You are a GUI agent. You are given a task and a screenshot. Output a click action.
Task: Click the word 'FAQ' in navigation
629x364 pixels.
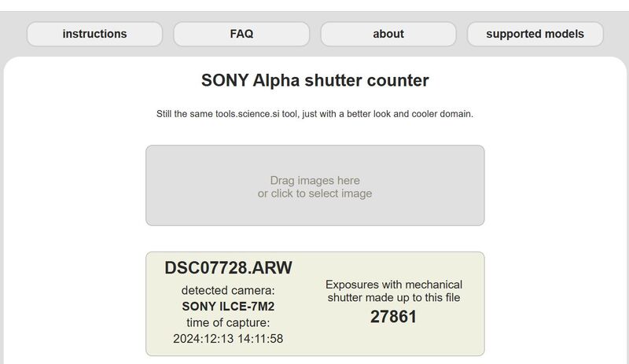(241, 34)
